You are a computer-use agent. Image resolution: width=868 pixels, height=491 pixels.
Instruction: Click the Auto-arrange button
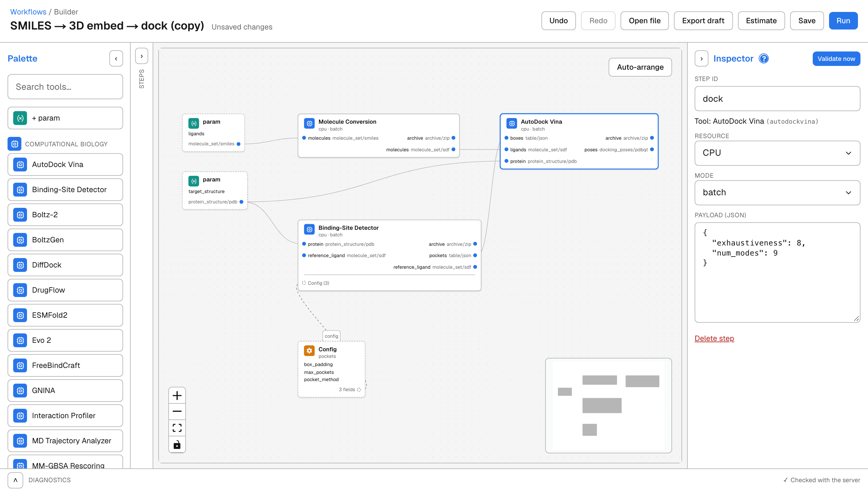pos(640,67)
